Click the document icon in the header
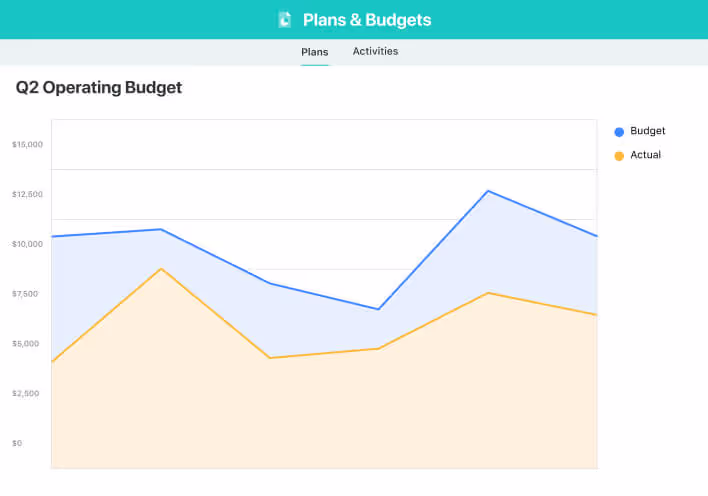Viewport: 708px width, 496px height. coord(285,19)
